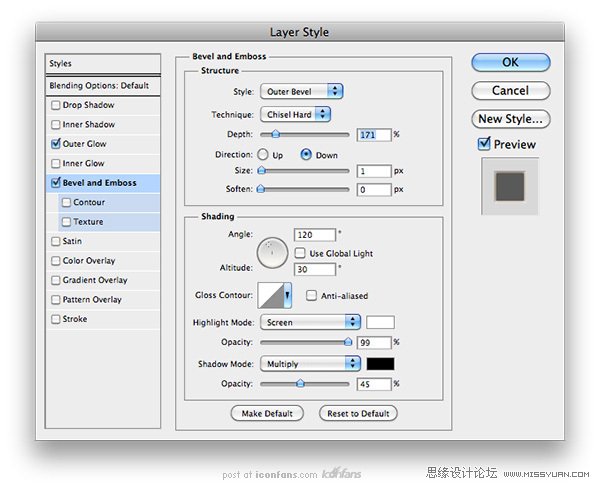Uncheck the Bevel and Emboss checkbox
This screenshot has height=489, width=600.
pos(55,183)
